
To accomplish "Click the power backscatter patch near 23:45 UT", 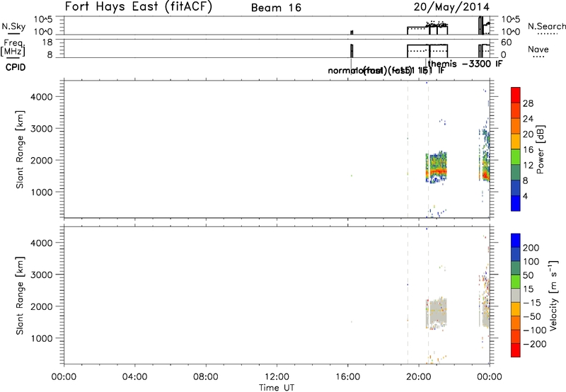I will tap(485, 155).
